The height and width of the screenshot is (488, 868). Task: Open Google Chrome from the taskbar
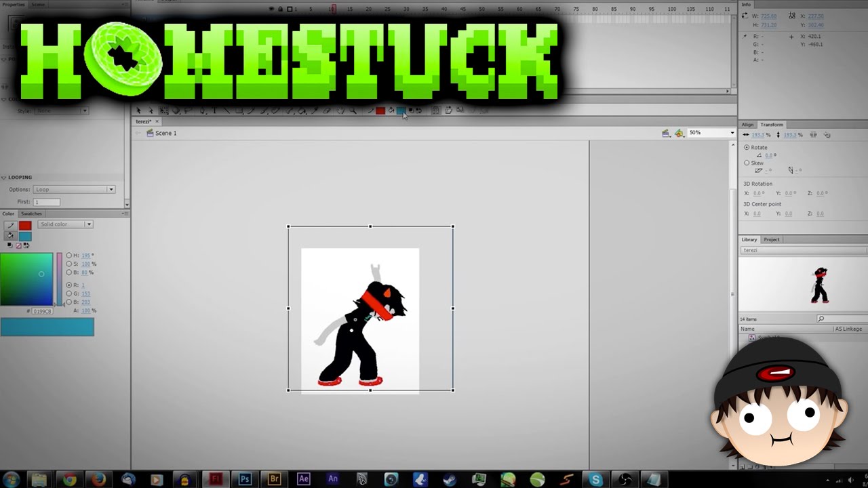pyautogui.click(x=69, y=479)
